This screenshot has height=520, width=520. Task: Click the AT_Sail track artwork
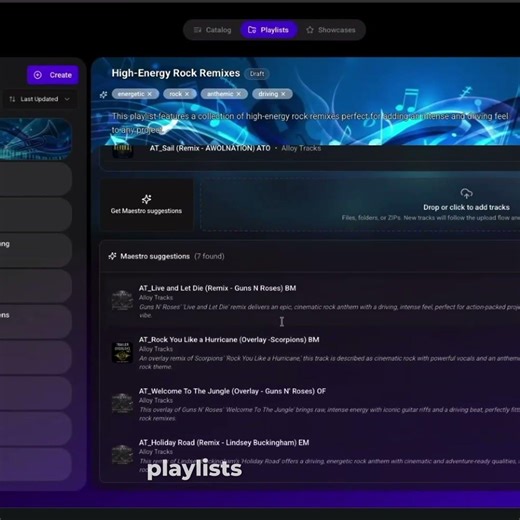pos(123,151)
